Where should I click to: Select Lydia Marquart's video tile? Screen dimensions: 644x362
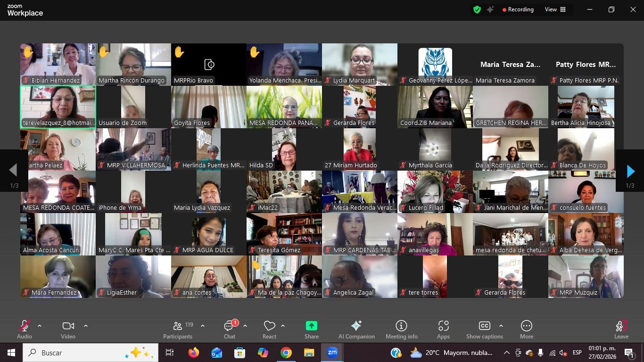[x=360, y=65]
